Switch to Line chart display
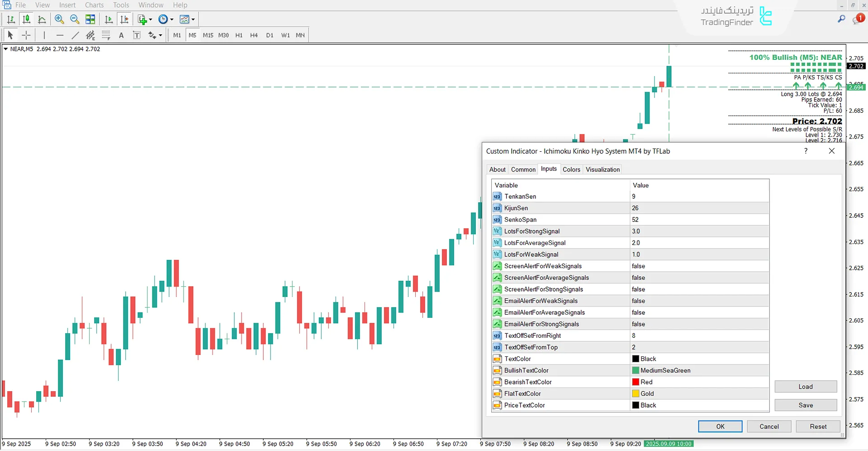Viewport: 868px width, 451px height. 42,19
